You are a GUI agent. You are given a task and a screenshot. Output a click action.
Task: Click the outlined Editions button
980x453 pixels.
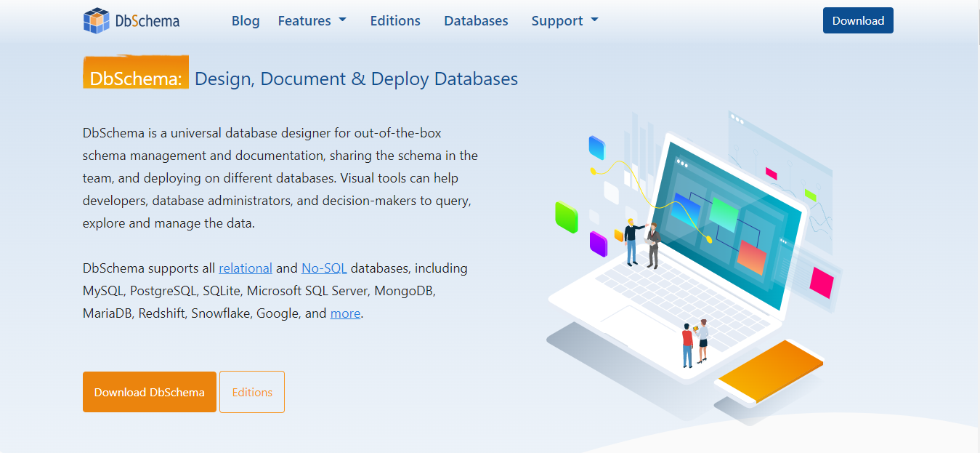(252, 392)
